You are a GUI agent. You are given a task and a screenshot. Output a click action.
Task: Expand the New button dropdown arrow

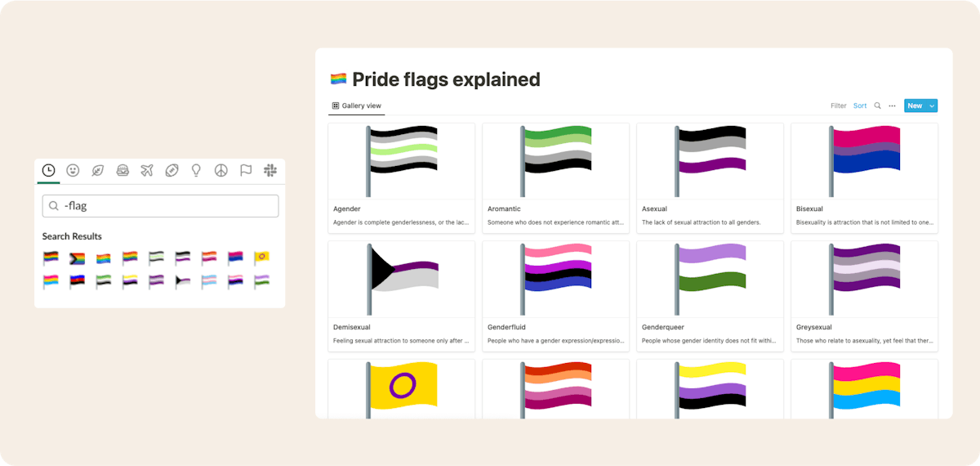(932, 105)
